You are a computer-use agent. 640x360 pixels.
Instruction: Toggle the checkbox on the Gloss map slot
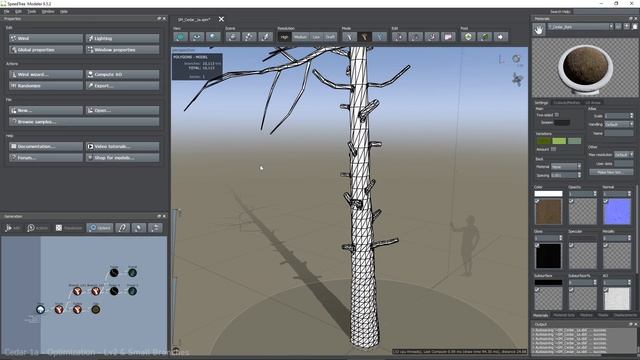click(537, 245)
